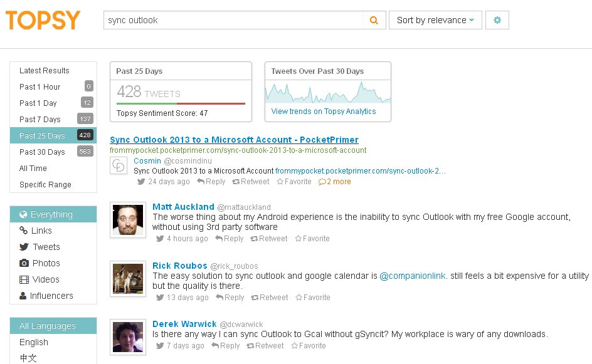Retweet Derek Warwick's tweet
The height and width of the screenshot is (364, 592).
(265, 345)
